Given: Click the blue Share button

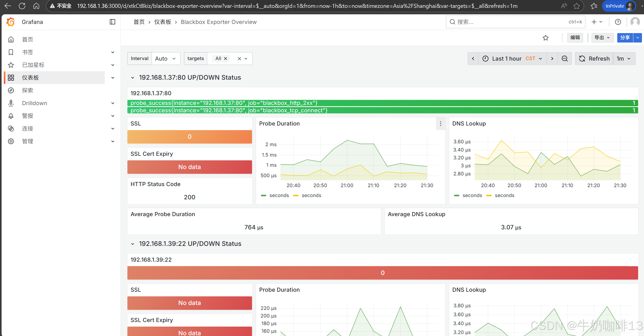Looking at the screenshot, I should pos(625,38).
